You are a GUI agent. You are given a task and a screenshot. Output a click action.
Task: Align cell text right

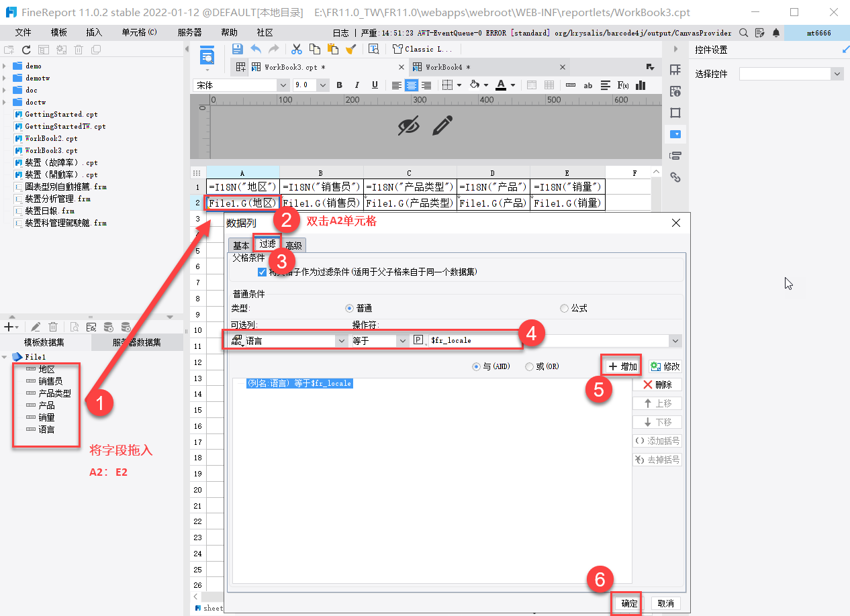click(426, 85)
